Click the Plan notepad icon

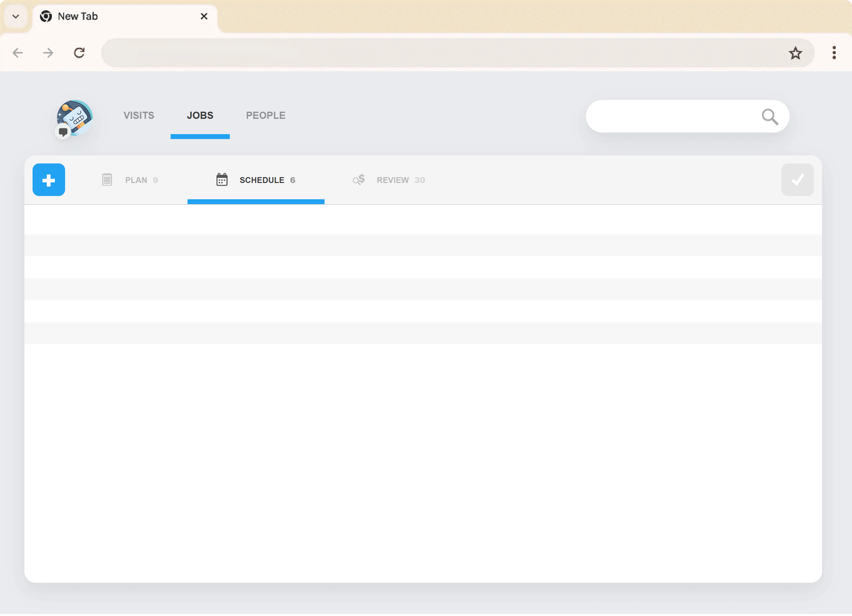pyautogui.click(x=107, y=180)
